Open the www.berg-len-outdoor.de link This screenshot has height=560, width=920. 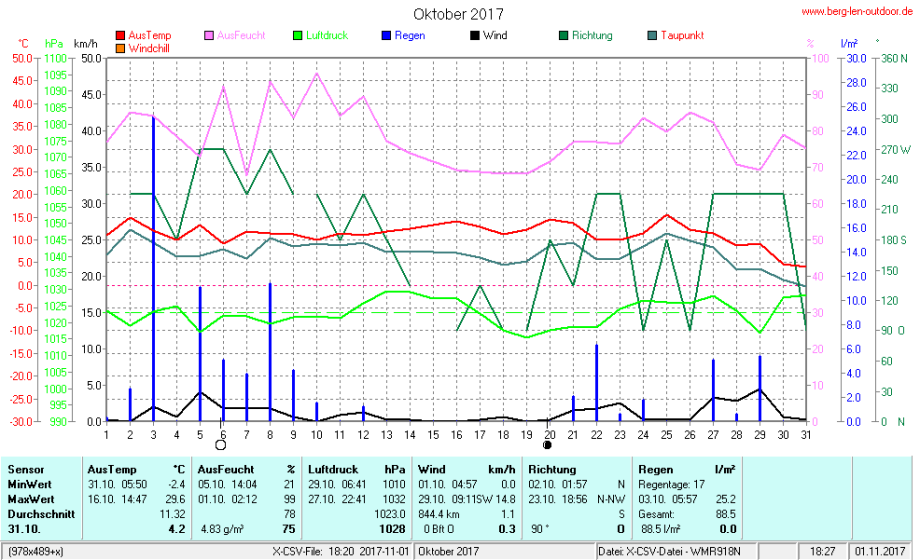pyautogui.click(x=857, y=11)
